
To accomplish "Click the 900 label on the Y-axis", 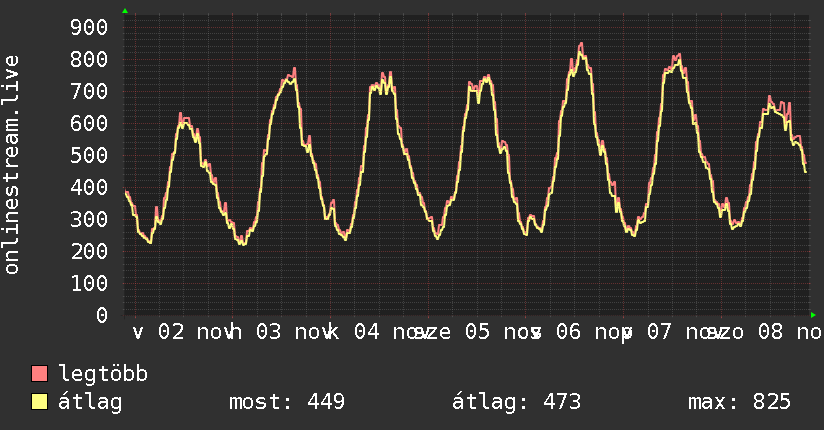I will tap(88, 27).
